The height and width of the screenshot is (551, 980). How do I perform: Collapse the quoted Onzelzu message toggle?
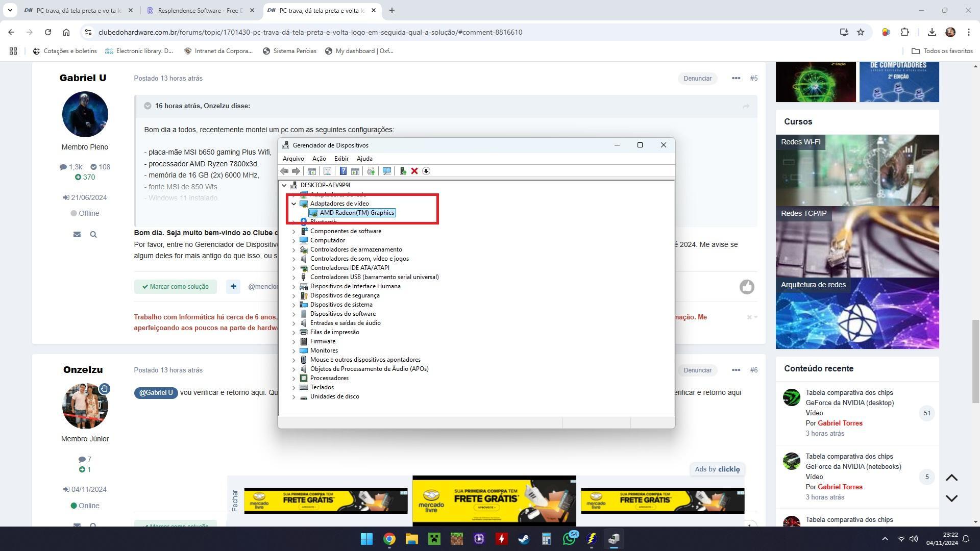148,106
